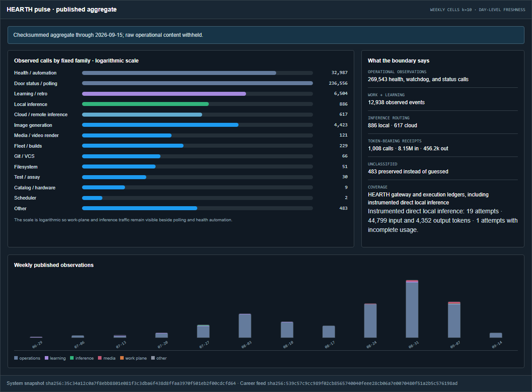Click the operations legend color swatch
The height and width of the screenshot is (392, 532).
(x=16, y=358)
